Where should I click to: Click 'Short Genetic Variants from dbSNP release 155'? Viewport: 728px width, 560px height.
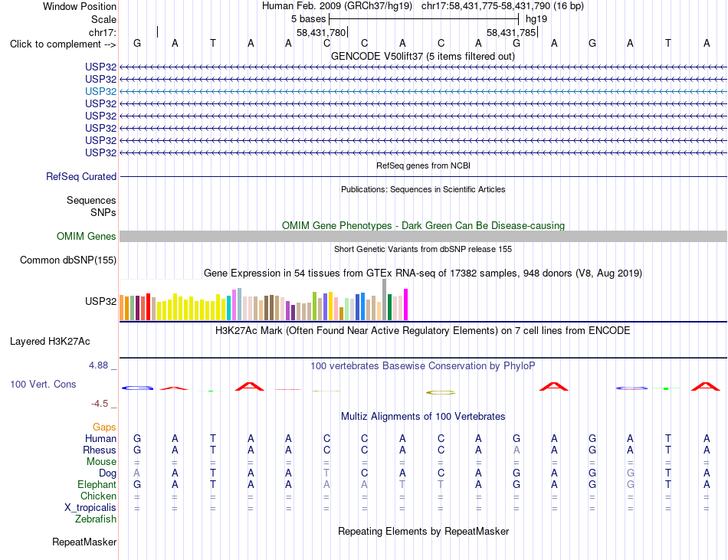tap(423, 249)
